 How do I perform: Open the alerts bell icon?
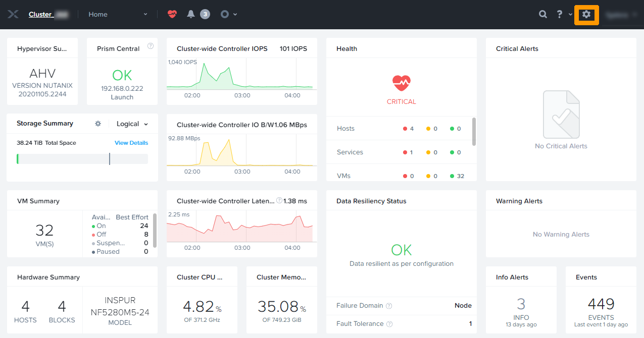click(x=191, y=15)
